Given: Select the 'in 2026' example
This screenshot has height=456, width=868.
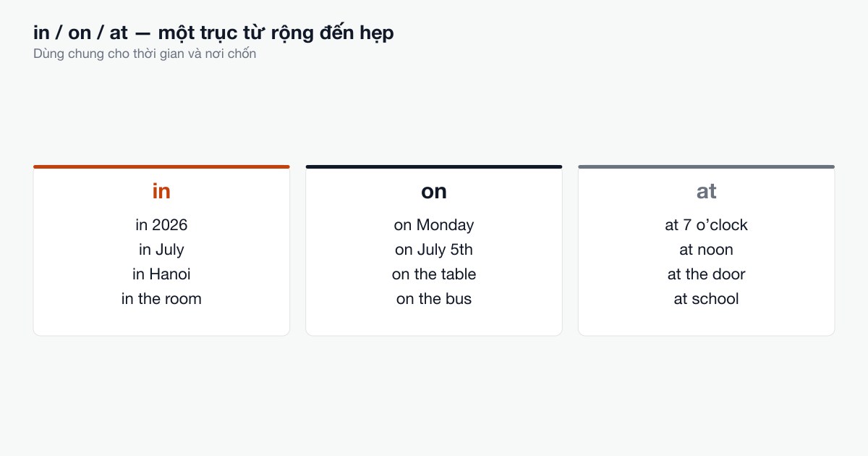Looking at the screenshot, I should point(161,225).
